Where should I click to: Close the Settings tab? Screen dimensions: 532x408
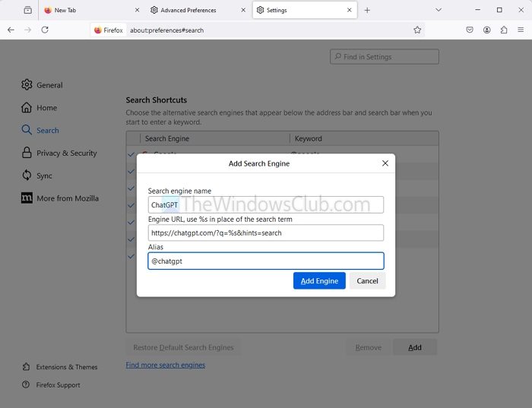coord(350,10)
